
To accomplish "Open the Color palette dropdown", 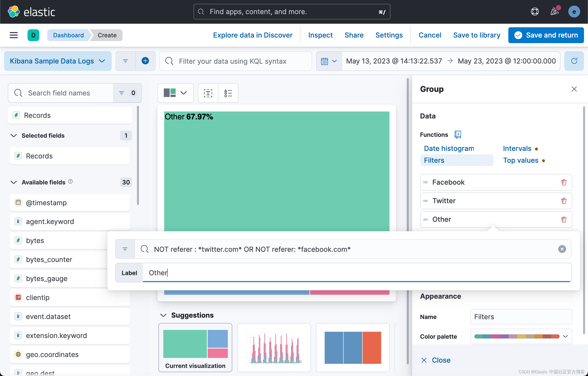I will pos(521,336).
